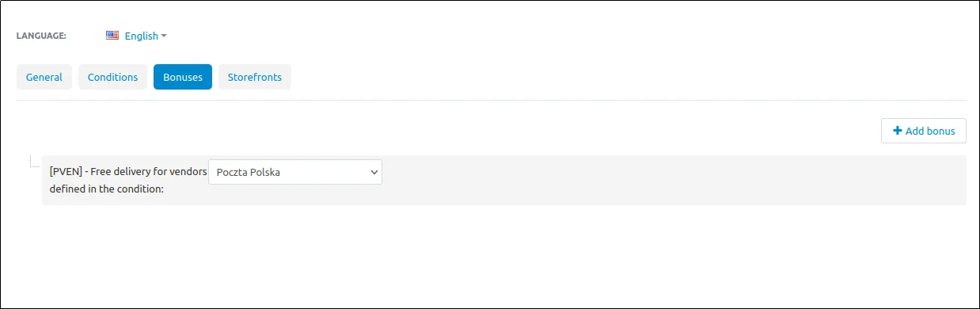Open the Conditions tab
This screenshot has width=980, height=309.
112,77
